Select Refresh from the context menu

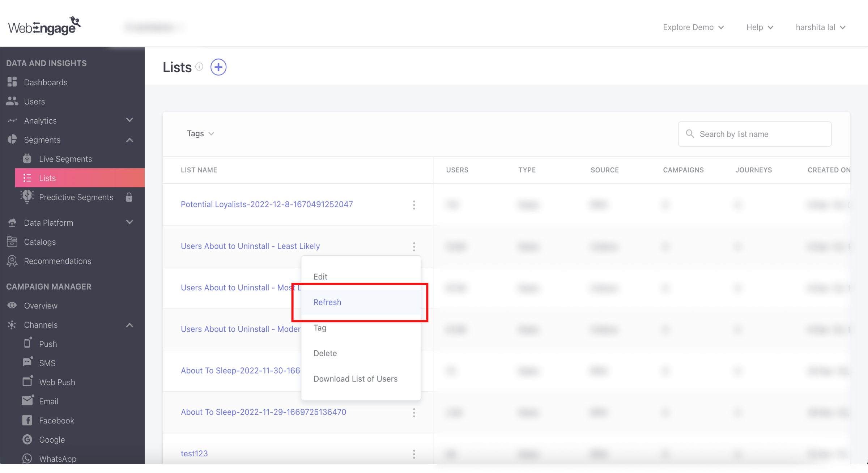pos(327,302)
